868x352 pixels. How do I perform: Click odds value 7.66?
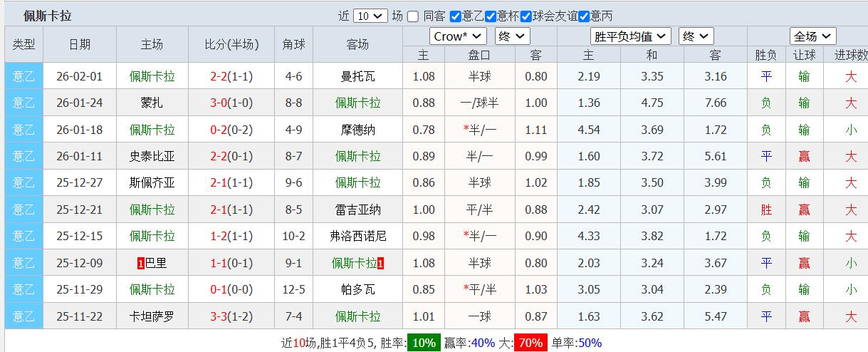click(x=716, y=103)
